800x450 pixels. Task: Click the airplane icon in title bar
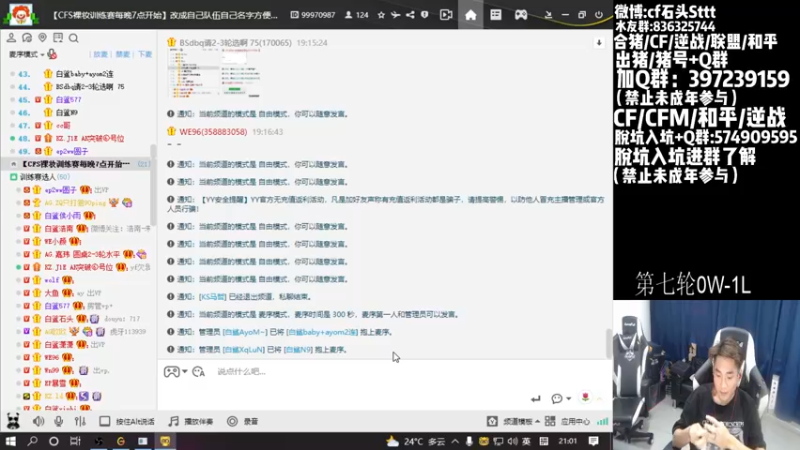tap(395, 15)
